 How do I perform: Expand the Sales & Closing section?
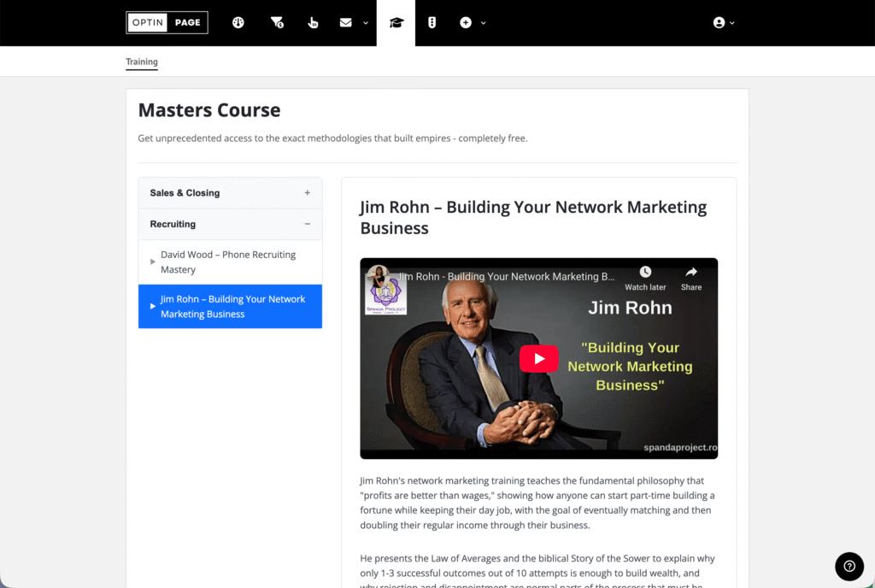(230, 193)
